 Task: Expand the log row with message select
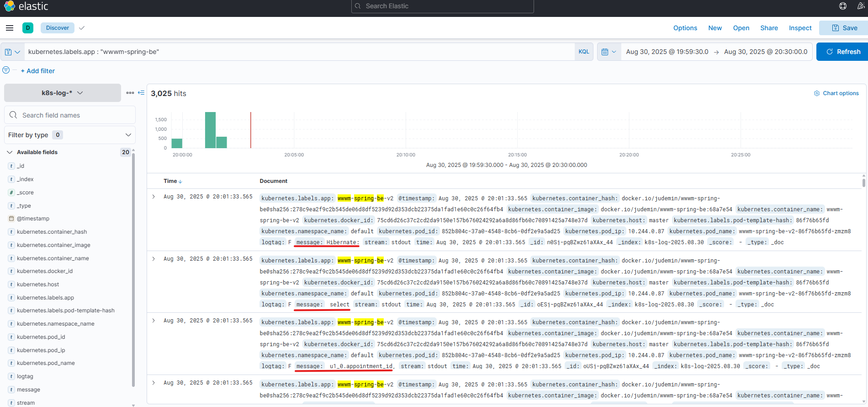click(153, 259)
